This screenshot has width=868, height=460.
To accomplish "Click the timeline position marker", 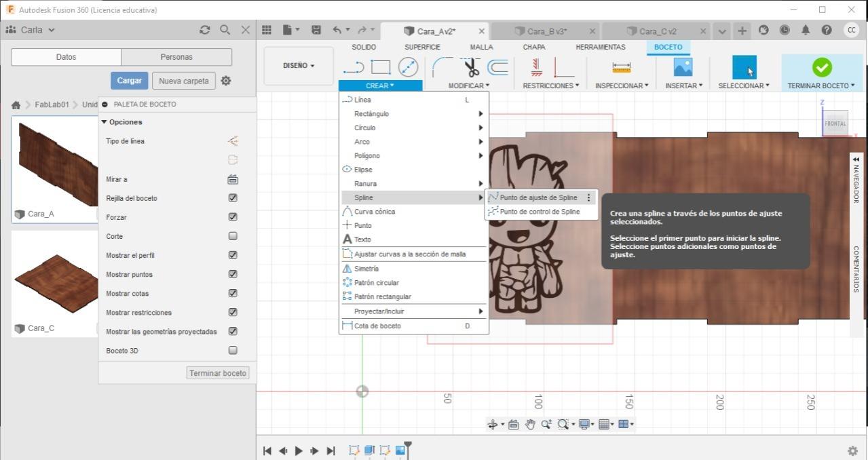I will point(408,449).
